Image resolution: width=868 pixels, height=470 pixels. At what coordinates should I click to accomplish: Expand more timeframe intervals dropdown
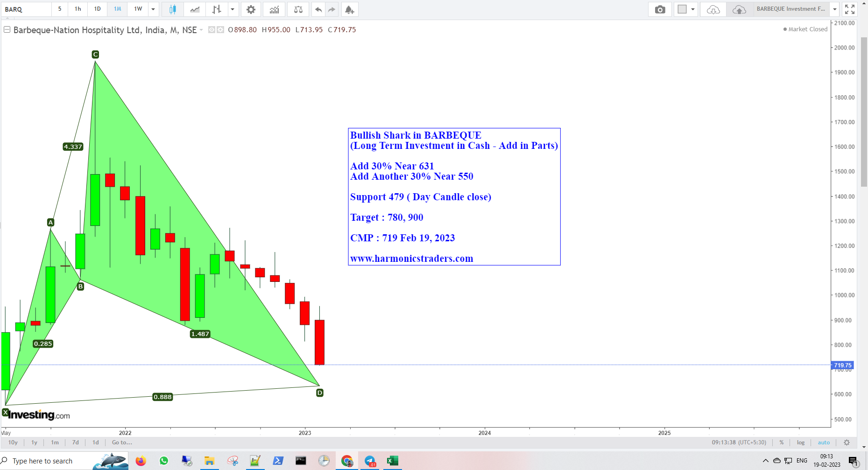coord(153,9)
